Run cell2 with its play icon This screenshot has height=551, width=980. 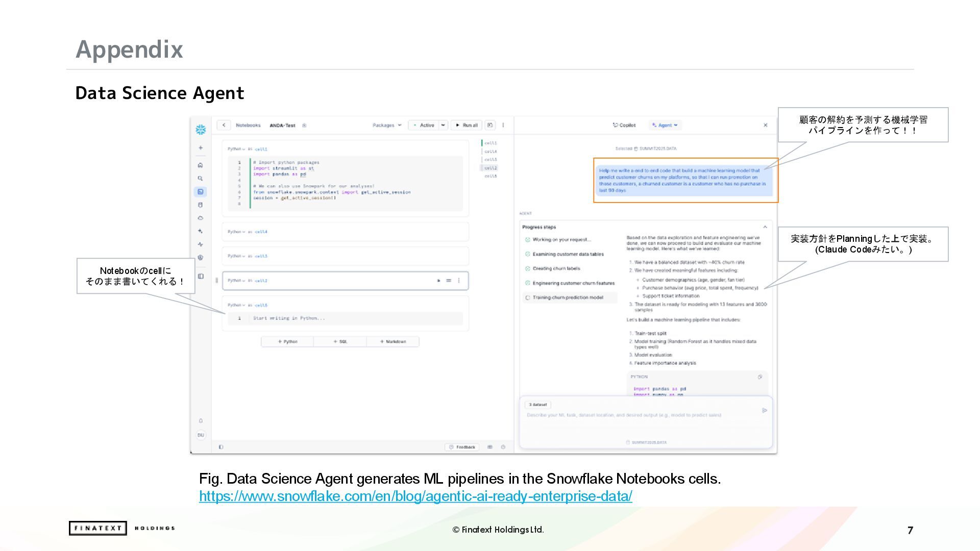coord(438,281)
